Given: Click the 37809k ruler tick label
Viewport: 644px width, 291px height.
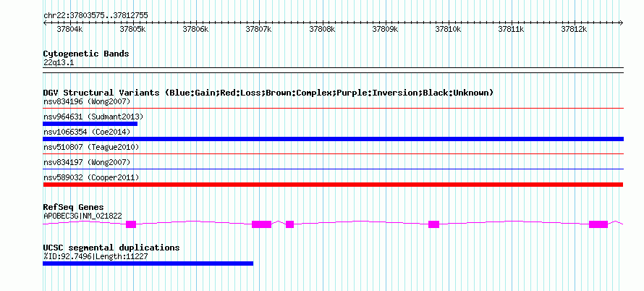Looking at the screenshot, I should click(x=385, y=29).
